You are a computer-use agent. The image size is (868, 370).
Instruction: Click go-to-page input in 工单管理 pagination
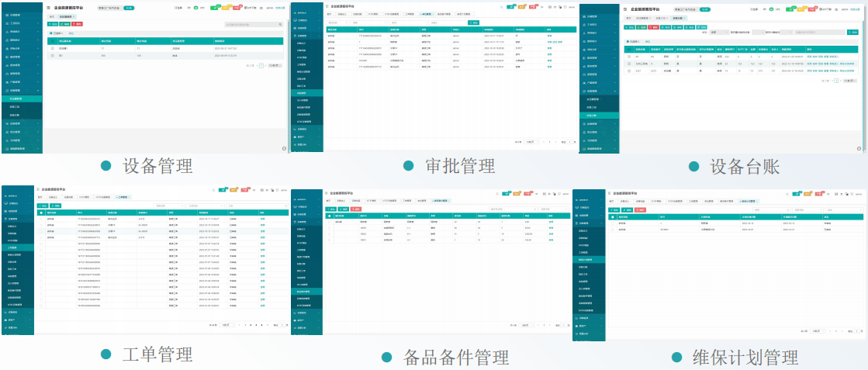(282, 324)
